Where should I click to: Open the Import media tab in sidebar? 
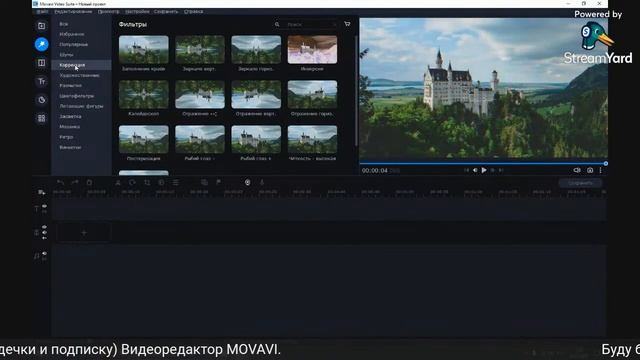coord(41,26)
